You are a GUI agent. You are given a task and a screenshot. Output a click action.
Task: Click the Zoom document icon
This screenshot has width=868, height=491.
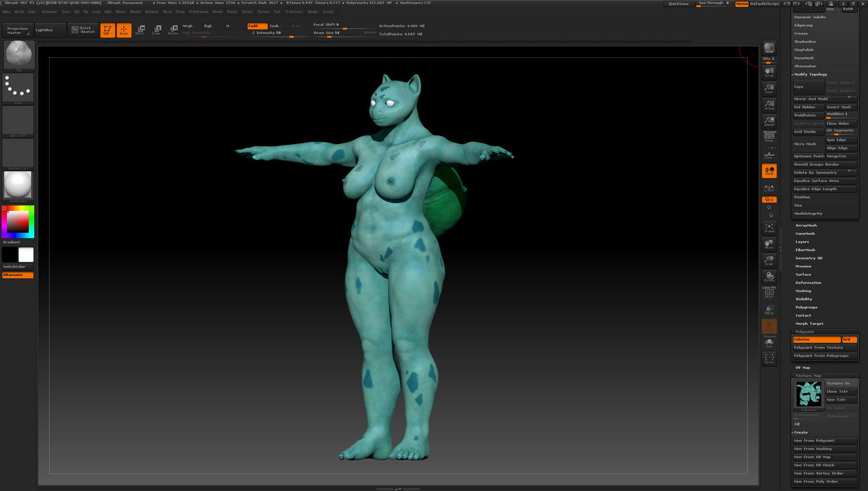click(769, 88)
